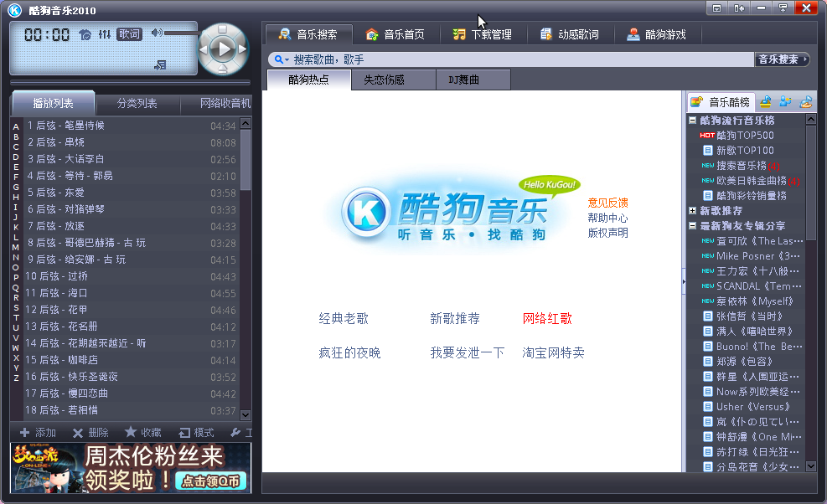Open the 意见反馈 feedback link
The image size is (827, 504).
pos(607,203)
